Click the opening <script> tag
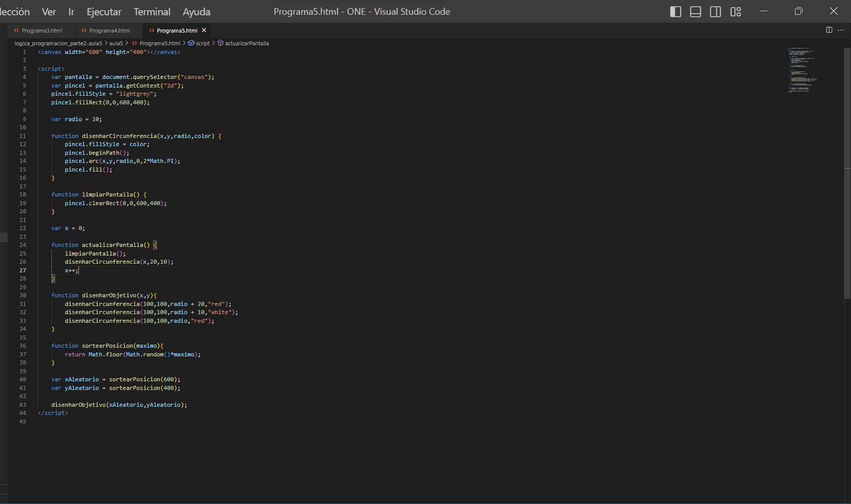 pyautogui.click(x=51, y=69)
